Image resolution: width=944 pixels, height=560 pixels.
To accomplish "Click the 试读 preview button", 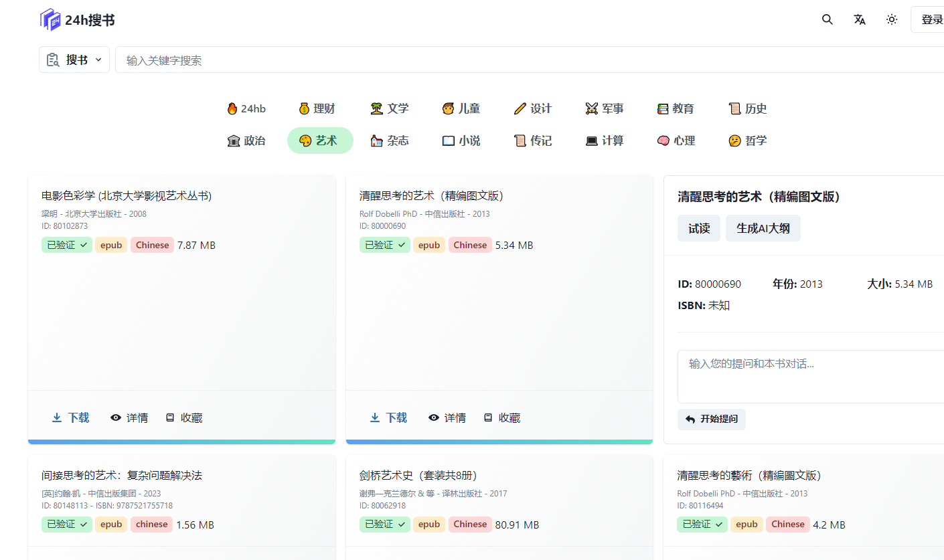I will click(699, 228).
